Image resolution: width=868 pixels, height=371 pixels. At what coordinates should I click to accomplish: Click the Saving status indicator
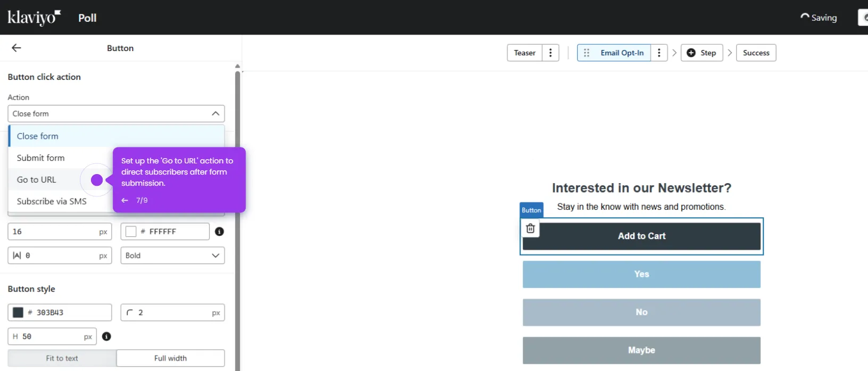point(819,18)
